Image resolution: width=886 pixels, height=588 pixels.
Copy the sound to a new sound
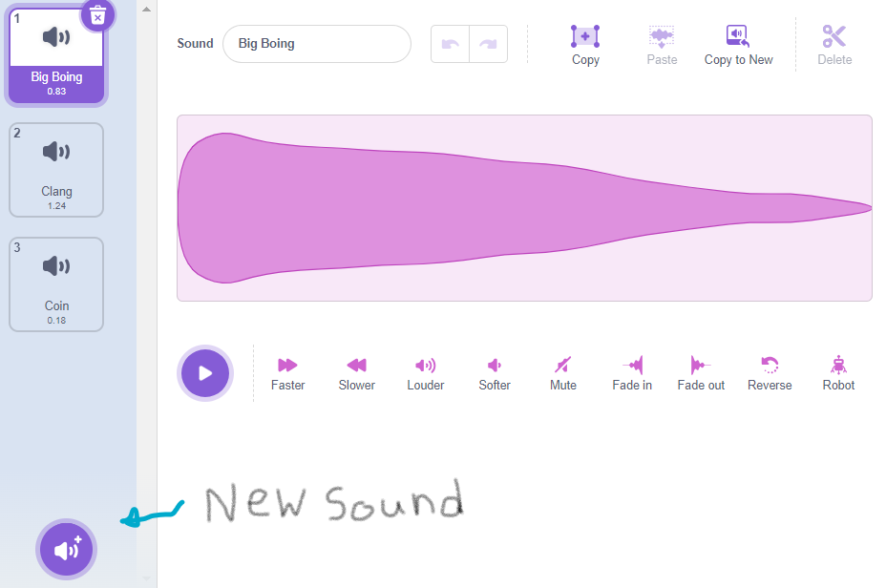click(738, 43)
